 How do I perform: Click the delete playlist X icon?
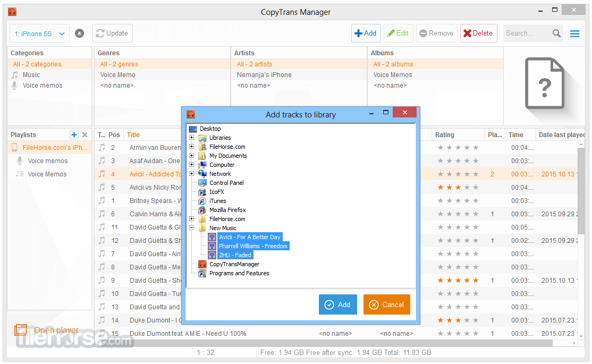pyautogui.click(x=85, y=135)
